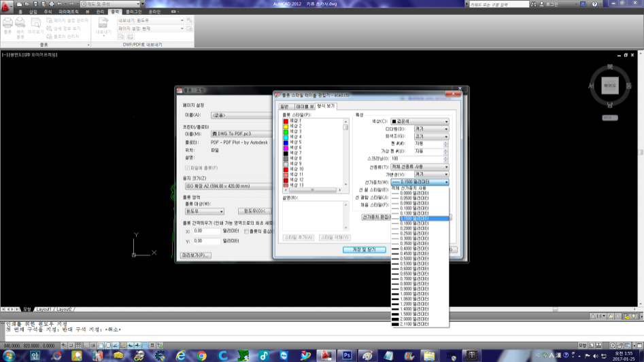644x362 pixels.
Task: Open the Linetype (선종류) dropdown
Action: [420, 167]
